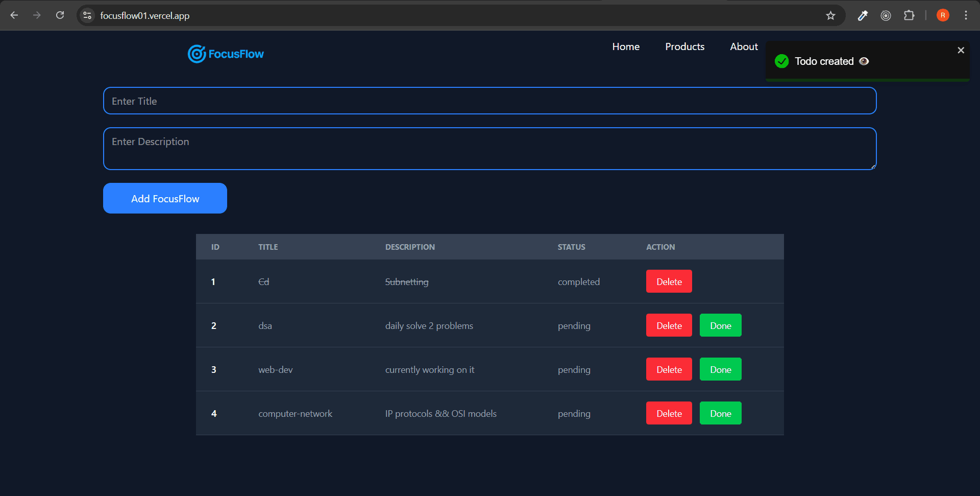Mark the web-dev todo as Done
Viewport: 980px width, 496px height.
pos(720,369)
